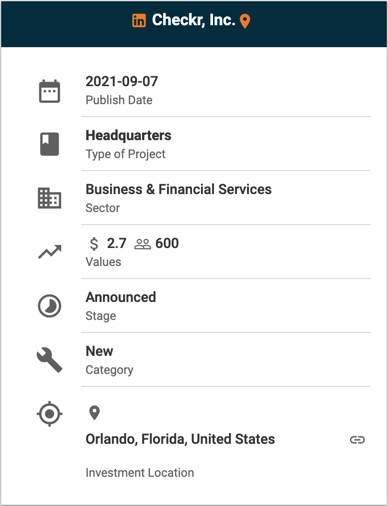Click the gray location pin above Orlando

94,413
